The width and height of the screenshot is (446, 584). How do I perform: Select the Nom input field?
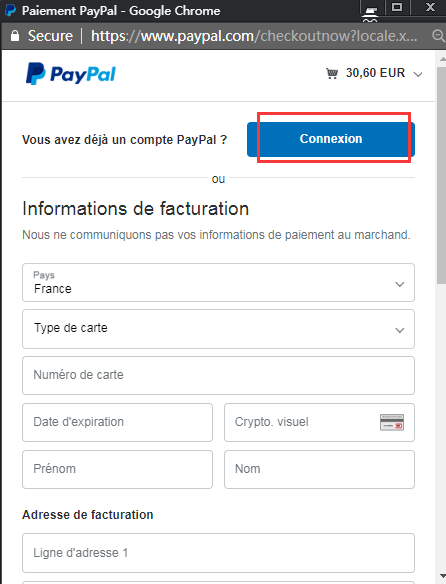[x=319, y=469]
